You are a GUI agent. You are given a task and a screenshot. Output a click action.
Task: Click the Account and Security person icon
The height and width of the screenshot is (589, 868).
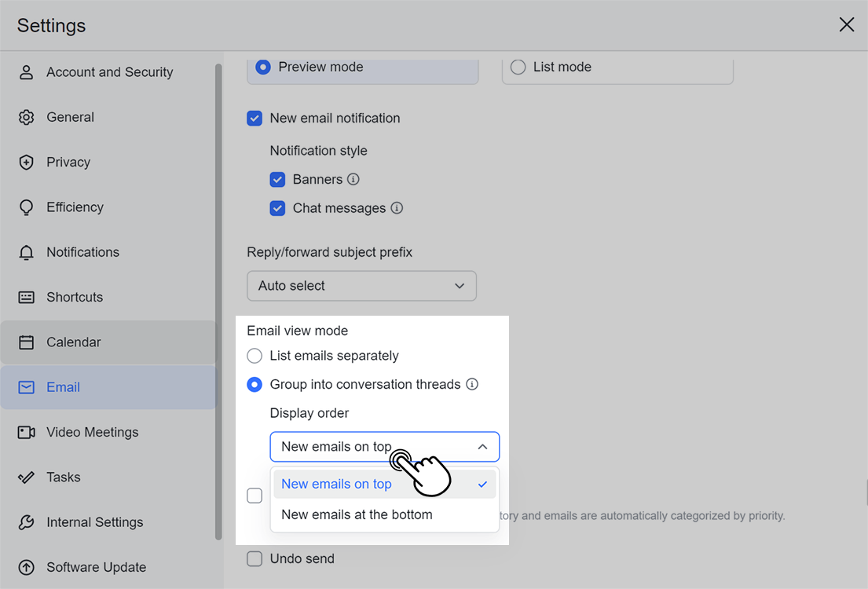tap(26, 72)
